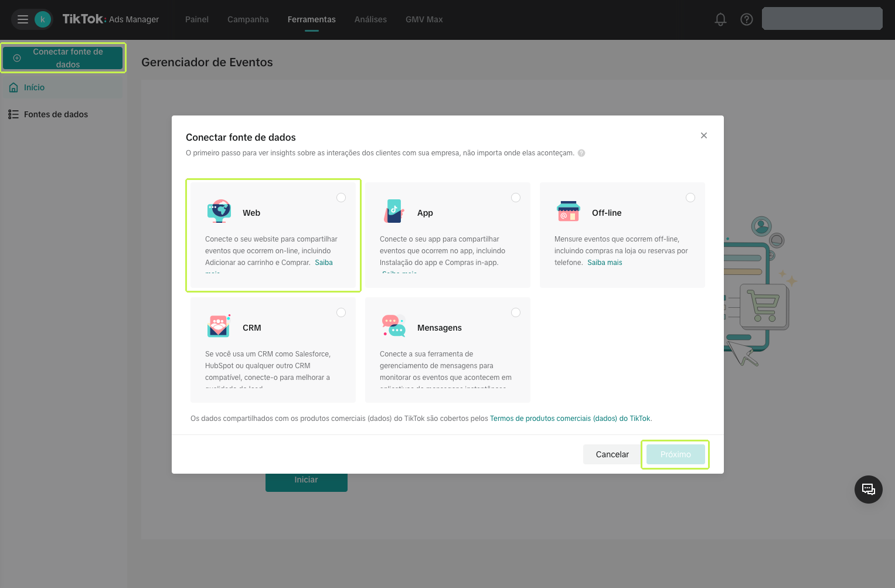Open Termos de produtos comerciais link
Viewport: 895px width, 588px height.
pos(570,419)
